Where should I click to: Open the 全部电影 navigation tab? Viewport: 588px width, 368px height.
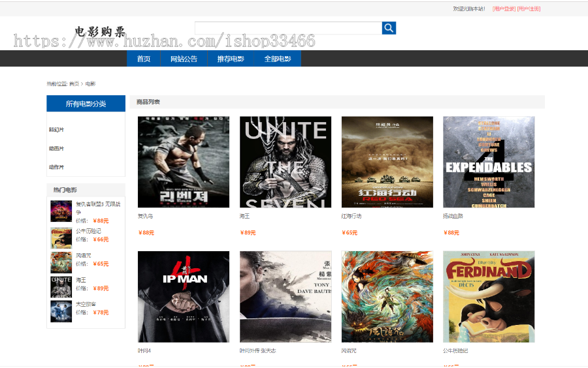coord(278,59)
